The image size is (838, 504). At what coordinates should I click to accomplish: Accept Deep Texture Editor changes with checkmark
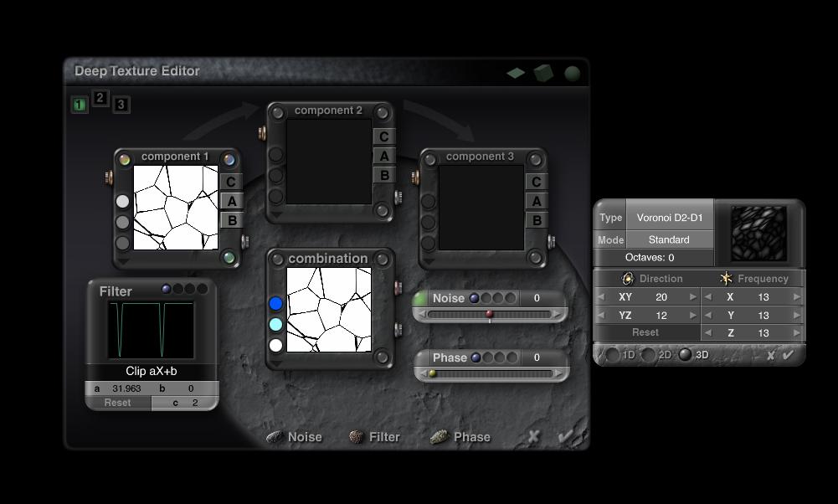click(x=565, y=436)
